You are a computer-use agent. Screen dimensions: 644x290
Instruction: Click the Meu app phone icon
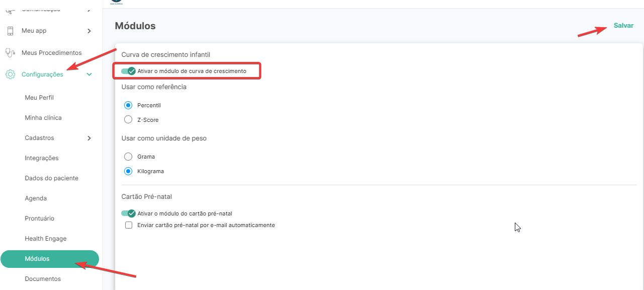pos(10,31)
